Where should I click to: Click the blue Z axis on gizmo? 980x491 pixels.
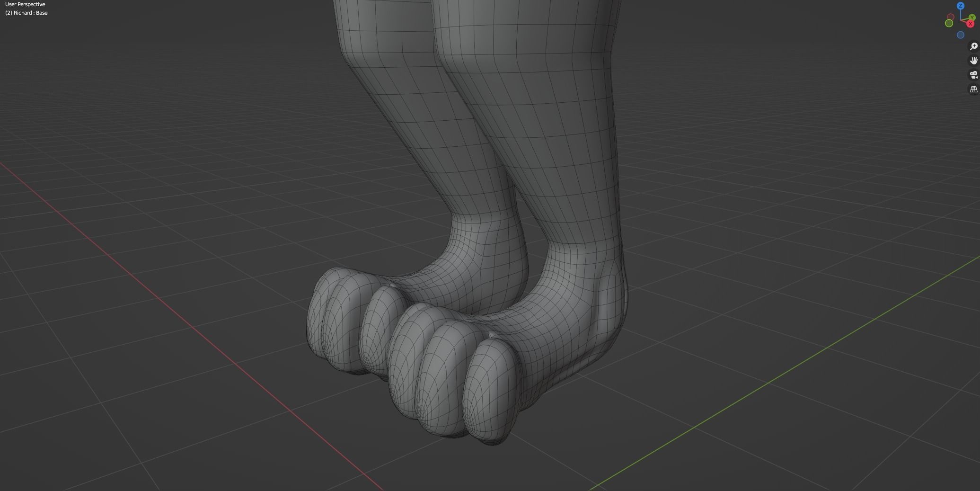(x=961, y=6)
